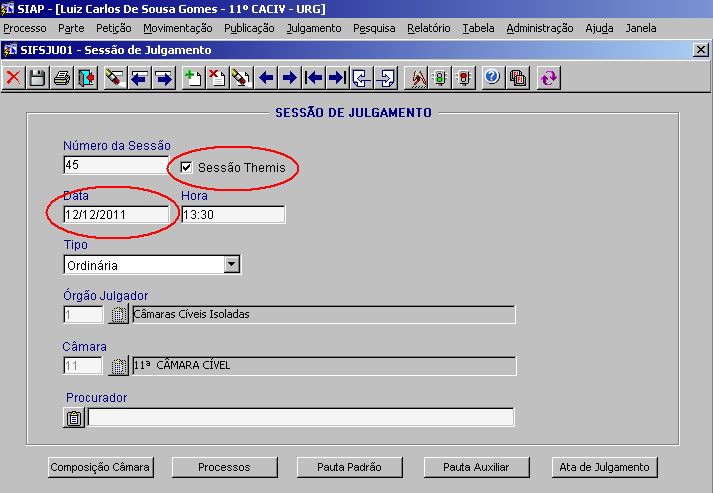Open the Tabela menu
713x493 pixels.
pyautogui.click(x=478, y=28)
